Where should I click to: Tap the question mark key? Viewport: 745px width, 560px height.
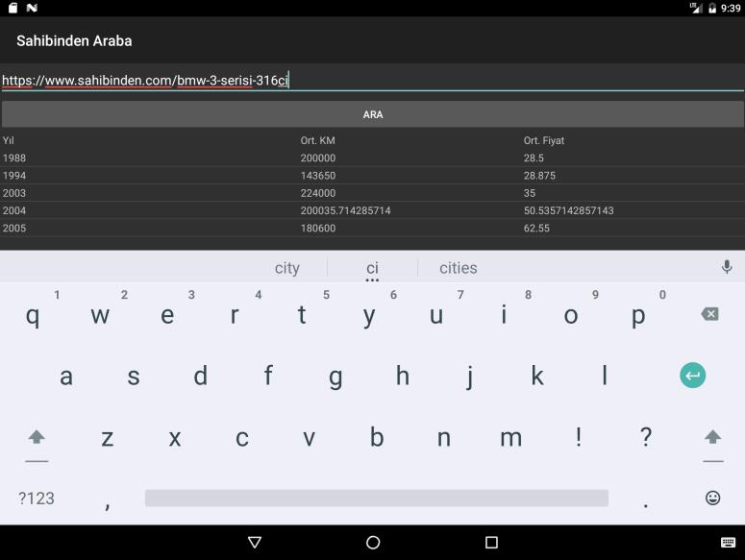646,437
